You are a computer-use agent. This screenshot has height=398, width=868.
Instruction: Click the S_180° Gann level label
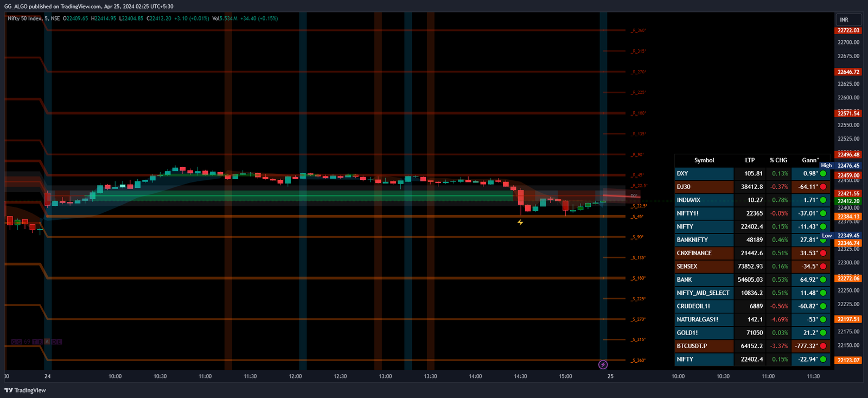[x=639, y=278]
